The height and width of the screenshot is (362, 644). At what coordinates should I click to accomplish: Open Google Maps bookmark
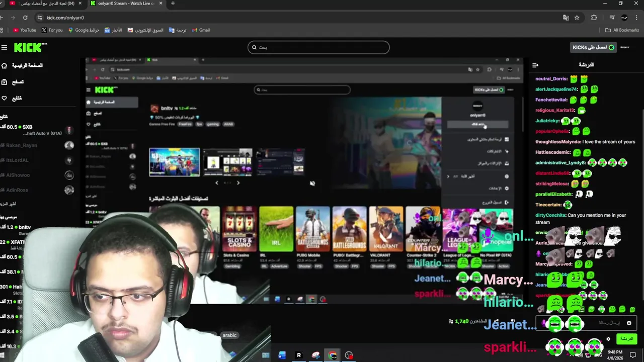pos(83,30)
